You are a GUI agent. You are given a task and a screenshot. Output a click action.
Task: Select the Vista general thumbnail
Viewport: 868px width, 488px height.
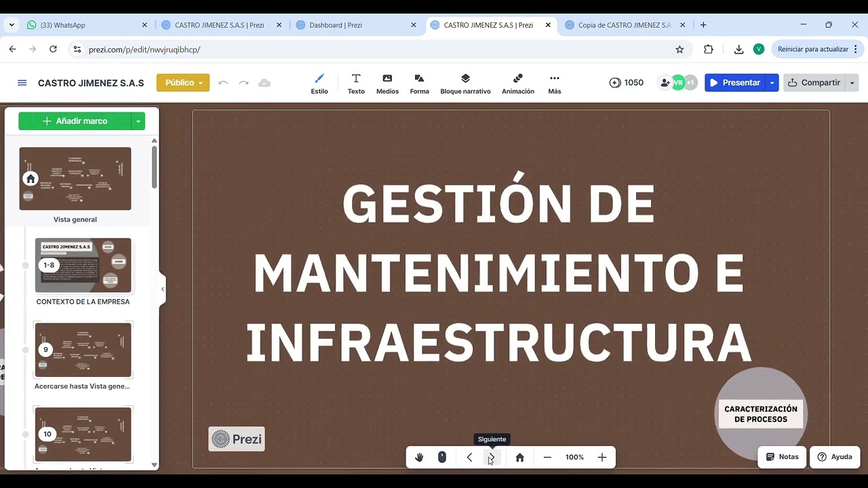(75, 178)
